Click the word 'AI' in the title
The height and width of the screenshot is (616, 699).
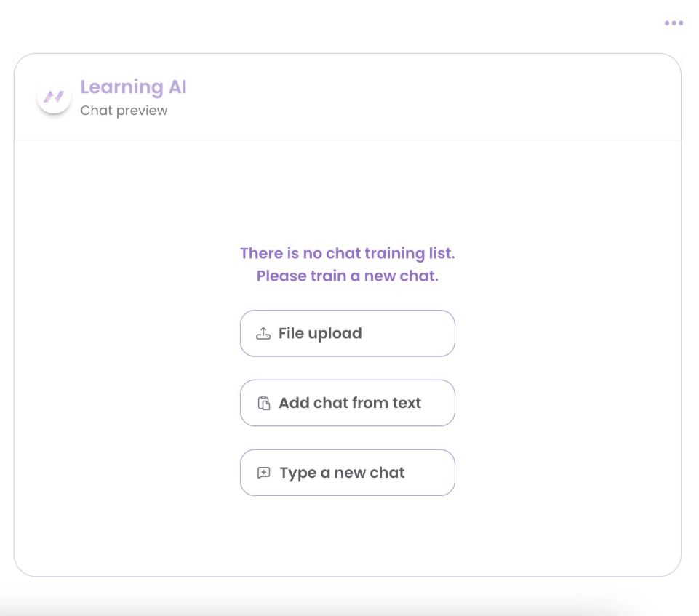177,87
